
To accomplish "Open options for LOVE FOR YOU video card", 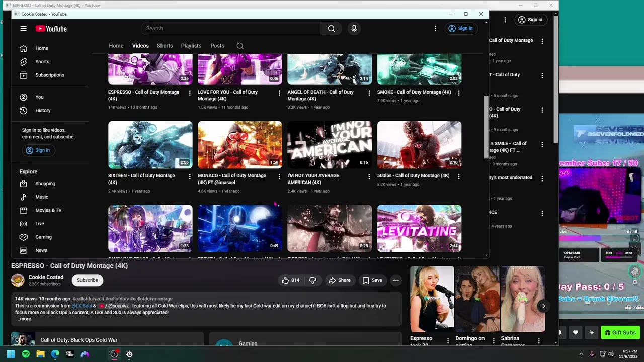I will point(279,93).
